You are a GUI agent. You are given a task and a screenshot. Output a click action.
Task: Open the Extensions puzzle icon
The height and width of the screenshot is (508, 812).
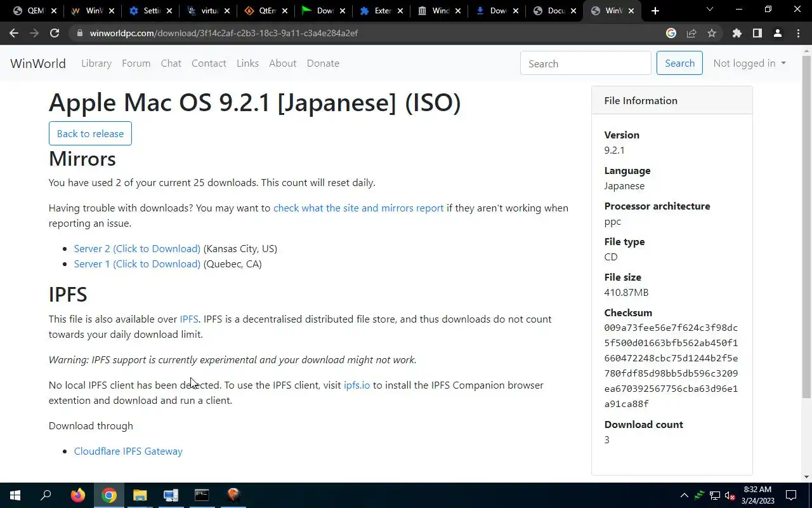coord(737,33)
